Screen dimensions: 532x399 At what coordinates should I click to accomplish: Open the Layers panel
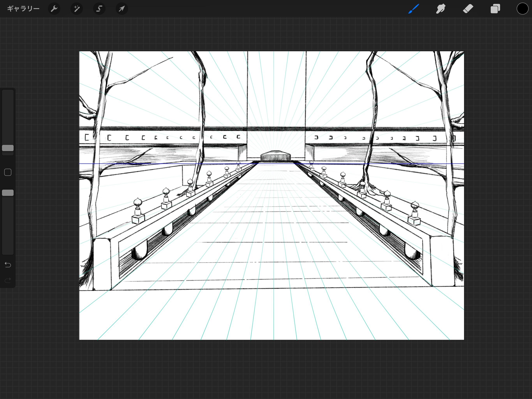[495, 9]
